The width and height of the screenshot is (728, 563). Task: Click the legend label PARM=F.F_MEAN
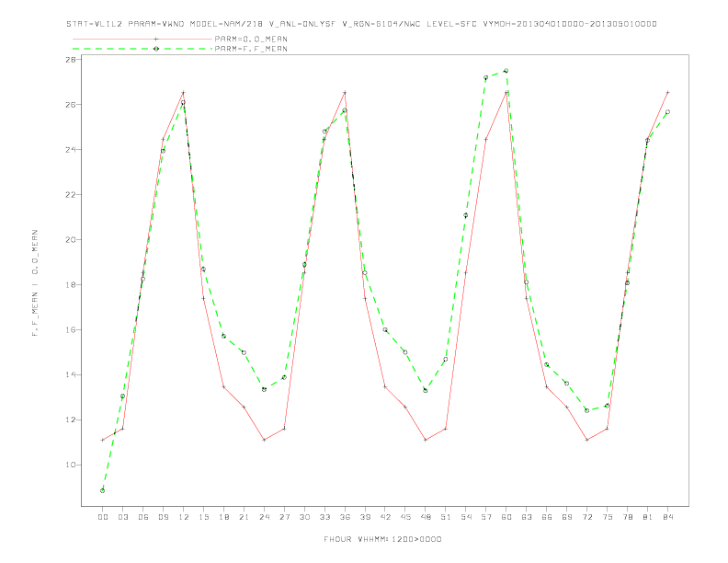(251, 49)
